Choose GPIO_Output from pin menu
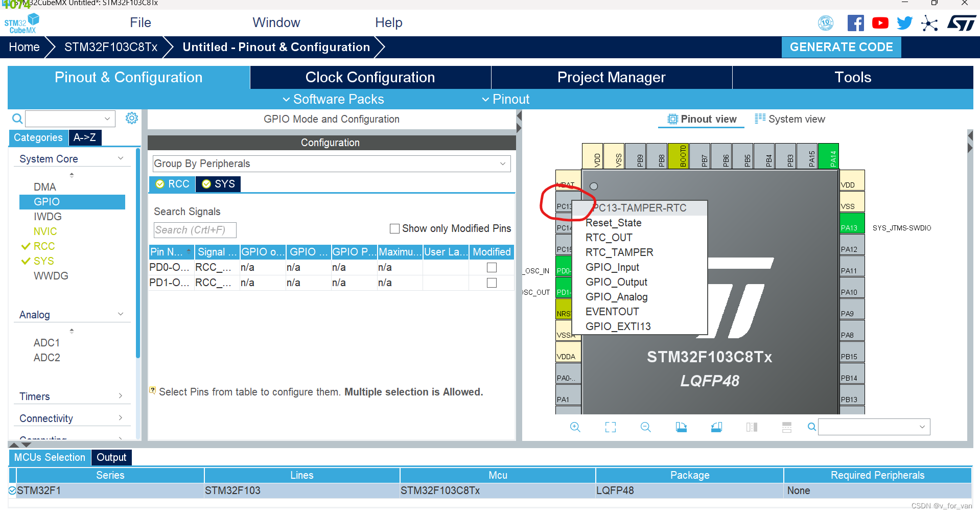Image resolution: width=980 pixels, height=514 pixels. [616, 282]
